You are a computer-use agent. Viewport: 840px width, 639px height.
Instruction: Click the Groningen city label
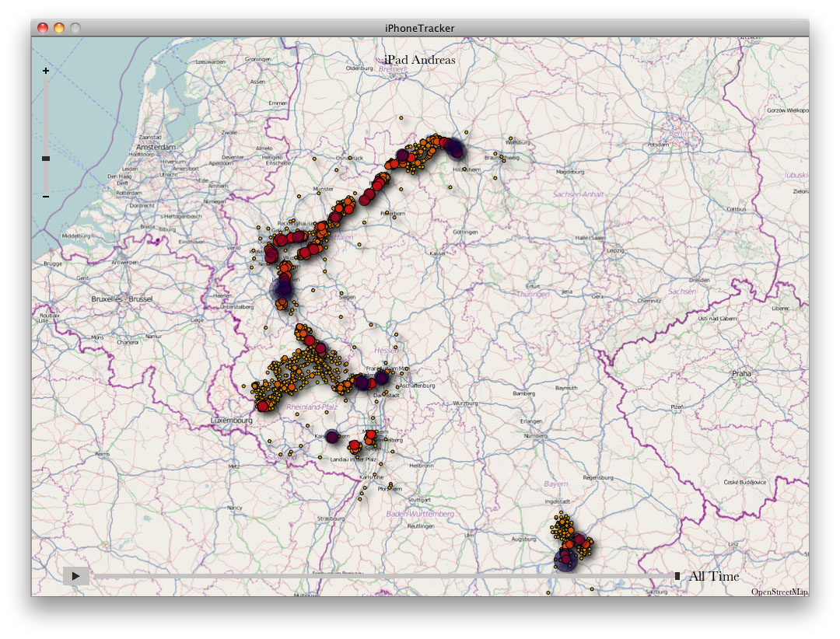(x=257, y=59)
